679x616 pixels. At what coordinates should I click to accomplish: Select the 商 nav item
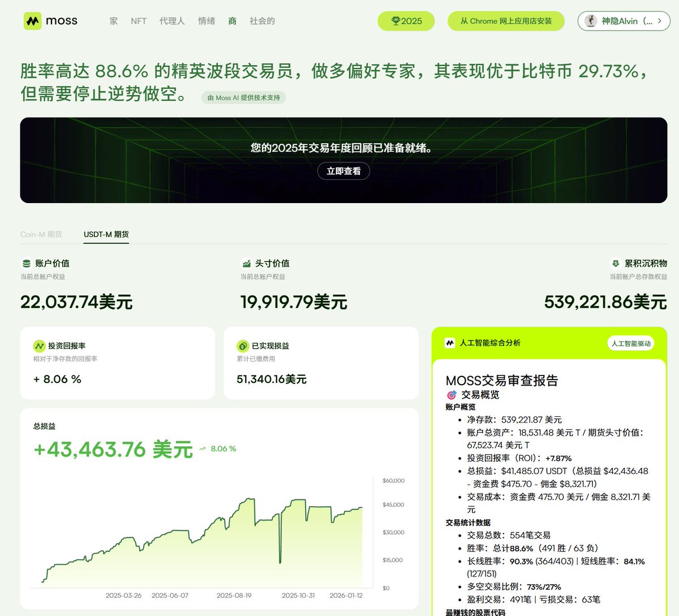click(233, 21)
